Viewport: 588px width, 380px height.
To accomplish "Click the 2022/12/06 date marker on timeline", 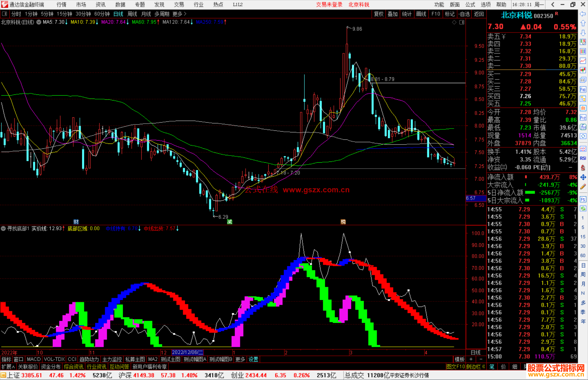I will [x=188, y=352].
